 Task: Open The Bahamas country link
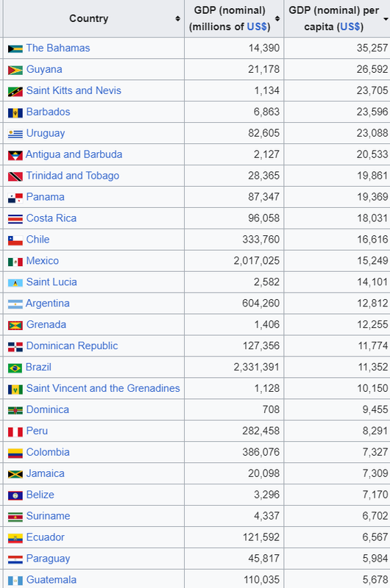(x=58, y=48)
